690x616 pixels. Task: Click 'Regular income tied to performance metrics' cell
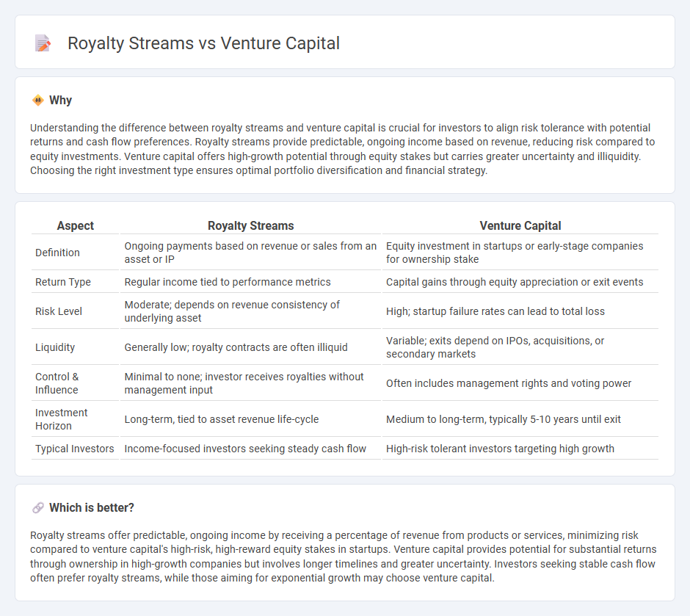(x=250, y=282)
